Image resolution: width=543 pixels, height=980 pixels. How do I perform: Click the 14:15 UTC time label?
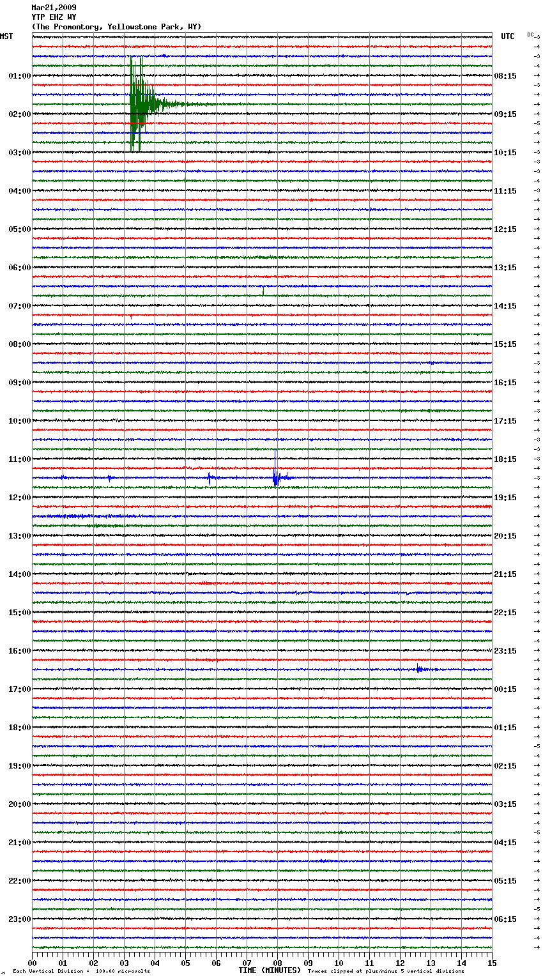505,306
